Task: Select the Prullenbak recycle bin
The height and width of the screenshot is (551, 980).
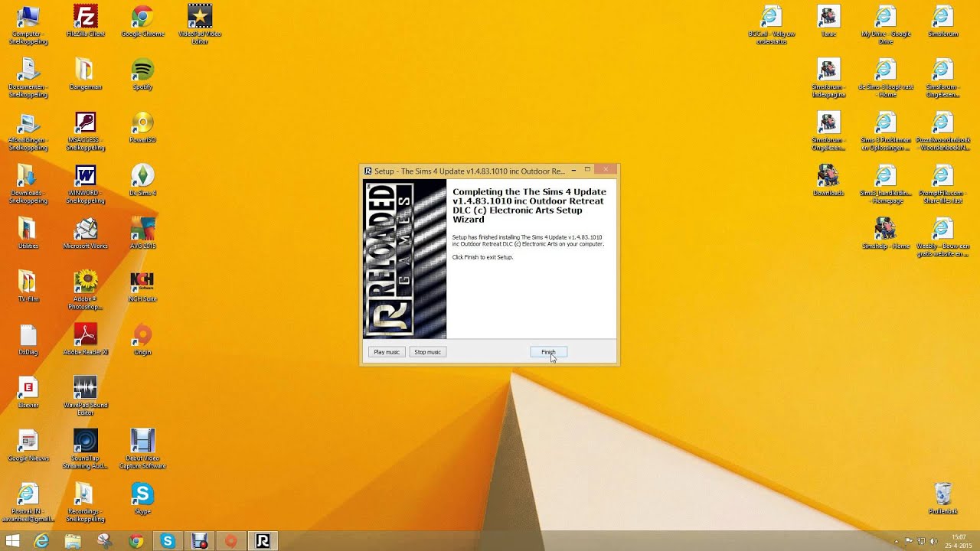Action: tap(943, 497)
